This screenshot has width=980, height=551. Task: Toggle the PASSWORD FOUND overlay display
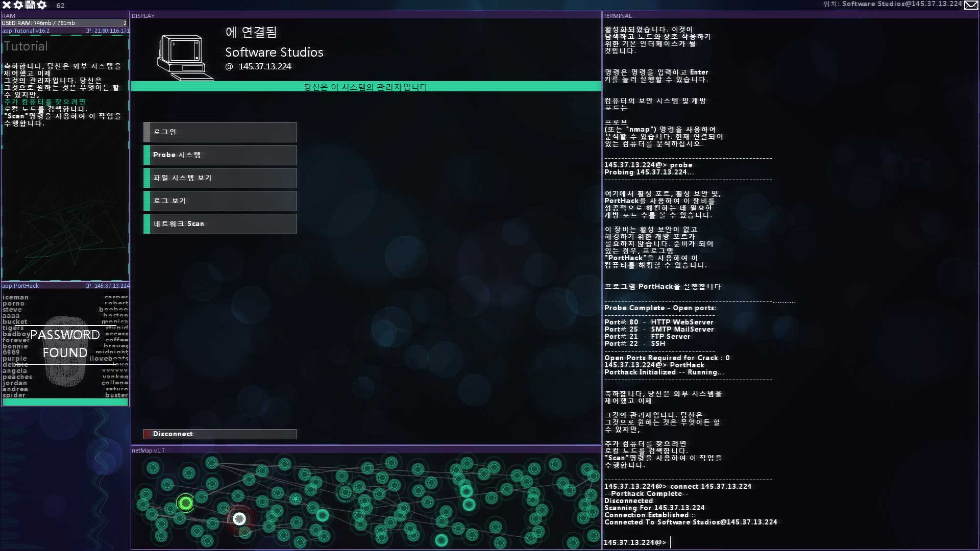pyautogui.click(x=65, y=343)
